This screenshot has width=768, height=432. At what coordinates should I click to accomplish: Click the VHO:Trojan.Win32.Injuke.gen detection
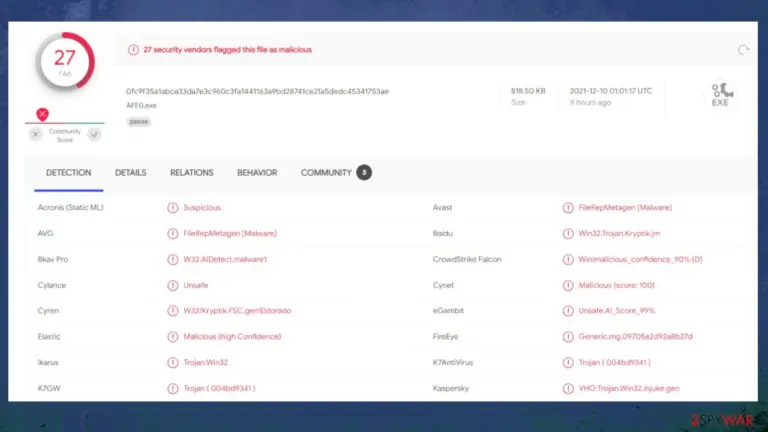629,388
